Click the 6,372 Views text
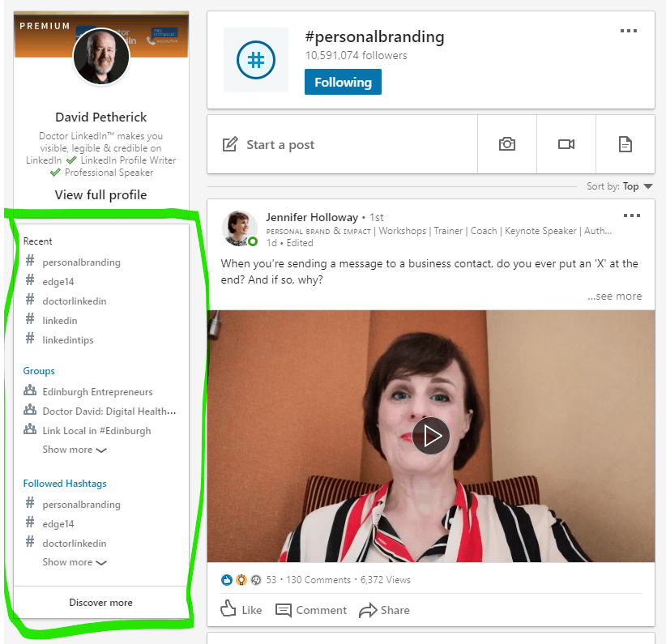 [x=385, y=580]
